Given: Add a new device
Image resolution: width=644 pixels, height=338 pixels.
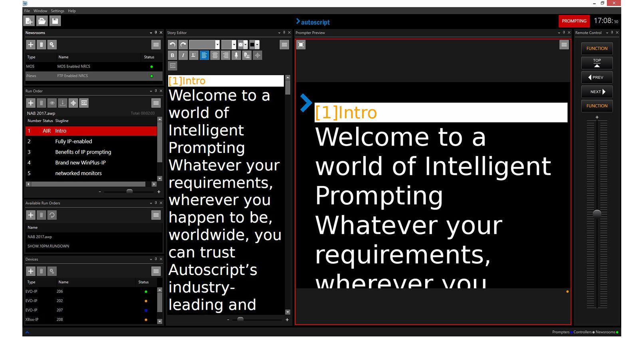Looking at the screenshot, I should [31, 271].
